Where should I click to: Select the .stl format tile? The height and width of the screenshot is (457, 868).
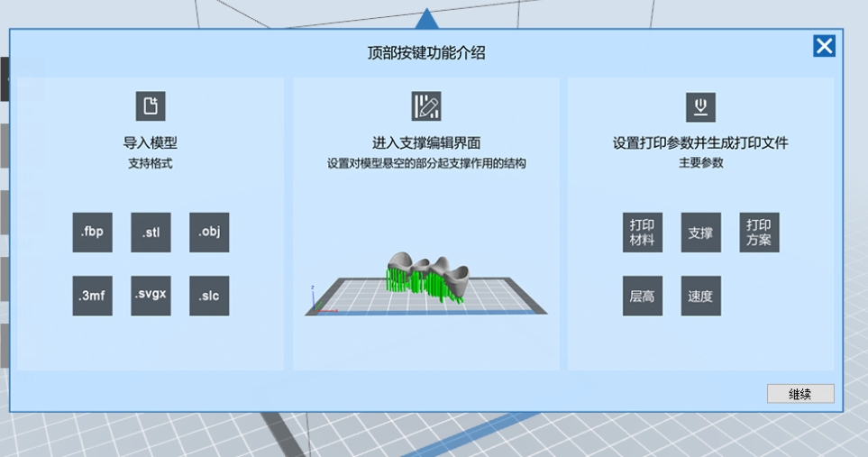(151, 233)
